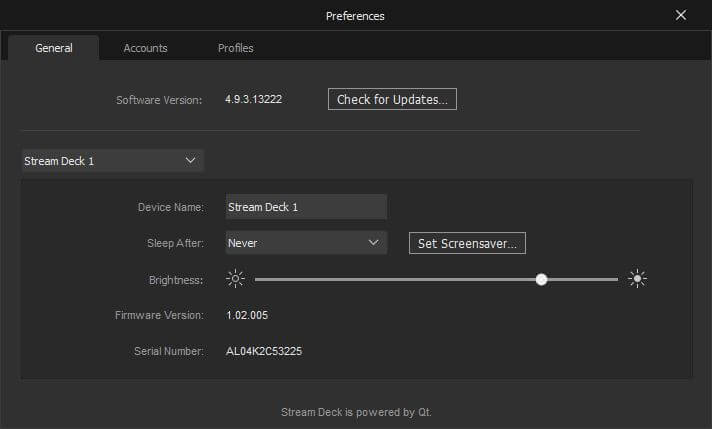Click the Brightness slider handle
The image size is (712, 429).
(x=541, y=279)
